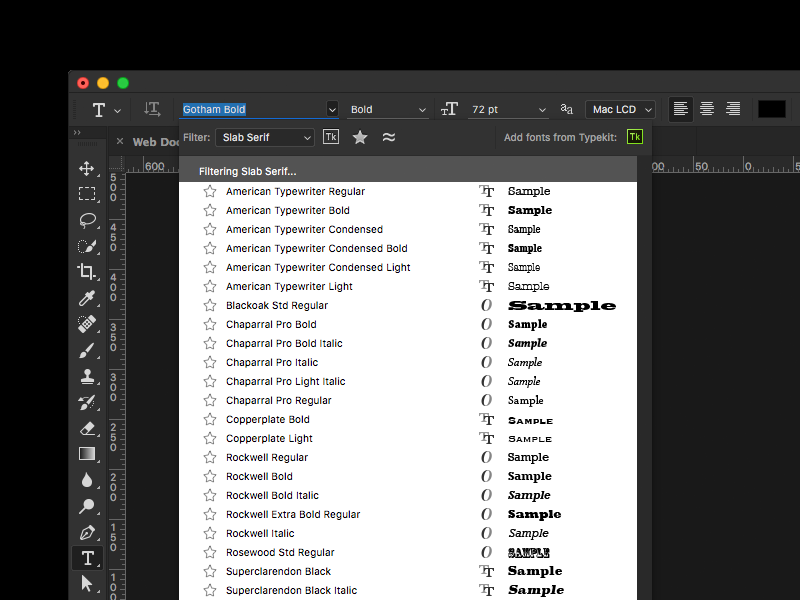The width and height of the screenshot is (800, 600).
Task: Right align text
Action: (733, 109)
